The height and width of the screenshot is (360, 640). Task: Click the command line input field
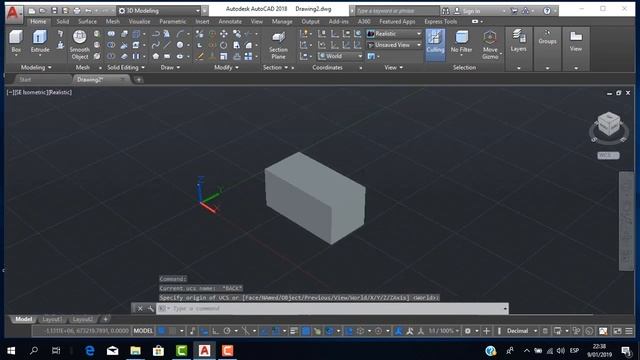333,308
